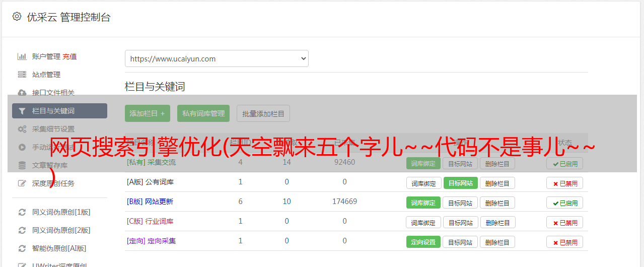Click 目标网站 in the 定向采集 row

click(460, 242)
